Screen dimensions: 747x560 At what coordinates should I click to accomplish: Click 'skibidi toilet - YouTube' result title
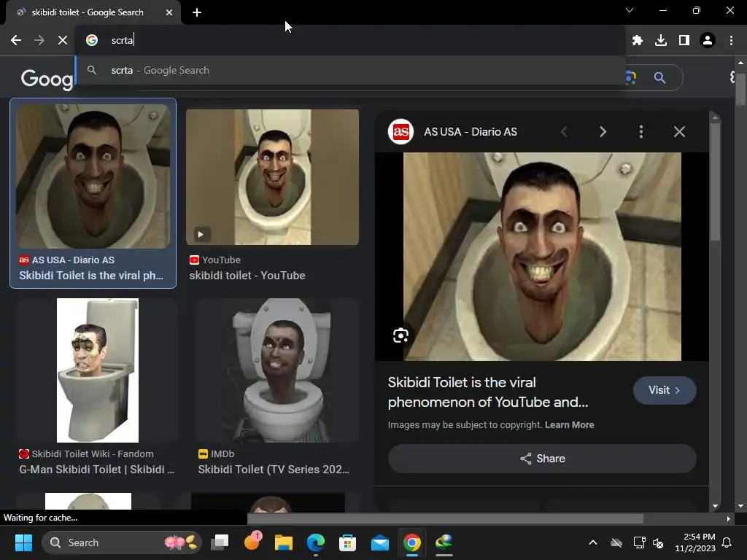click(x=247, y=275)
